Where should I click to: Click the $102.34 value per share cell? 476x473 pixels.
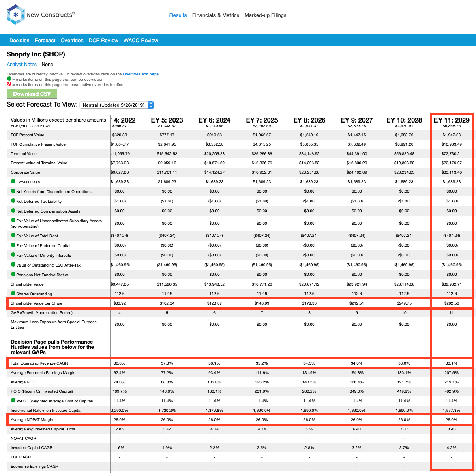(x=167, y=303)
